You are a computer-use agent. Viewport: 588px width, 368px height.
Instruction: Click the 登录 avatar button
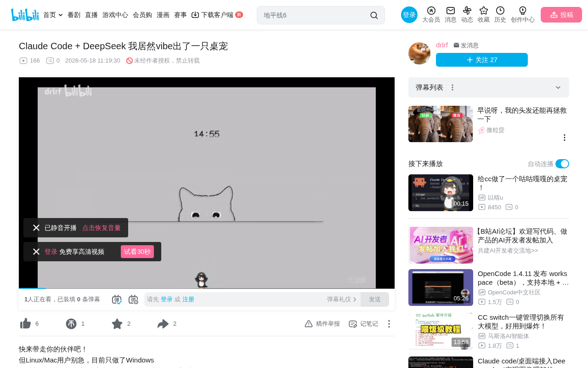409,15
